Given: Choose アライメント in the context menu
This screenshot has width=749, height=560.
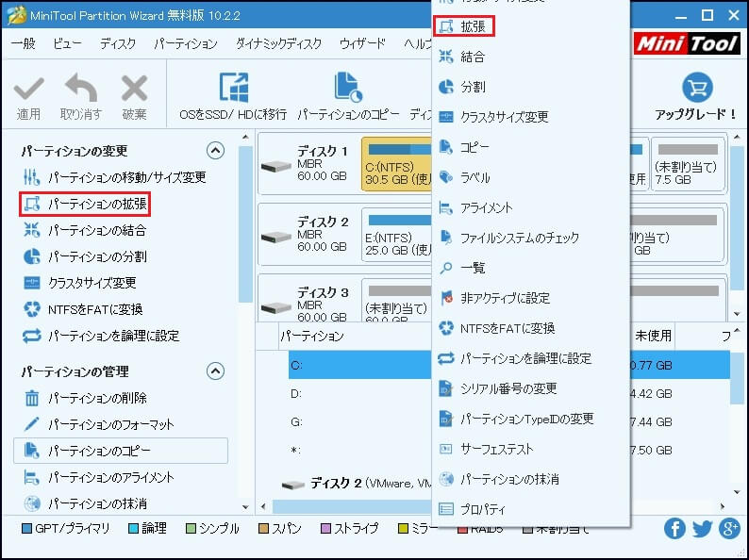Looking at the screenshot, I should point(530,207).
